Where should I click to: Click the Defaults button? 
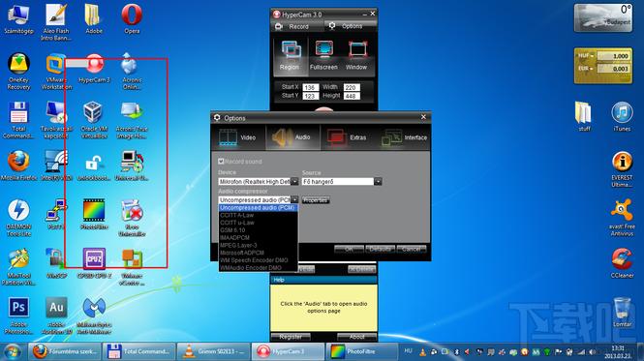(380, 249)
